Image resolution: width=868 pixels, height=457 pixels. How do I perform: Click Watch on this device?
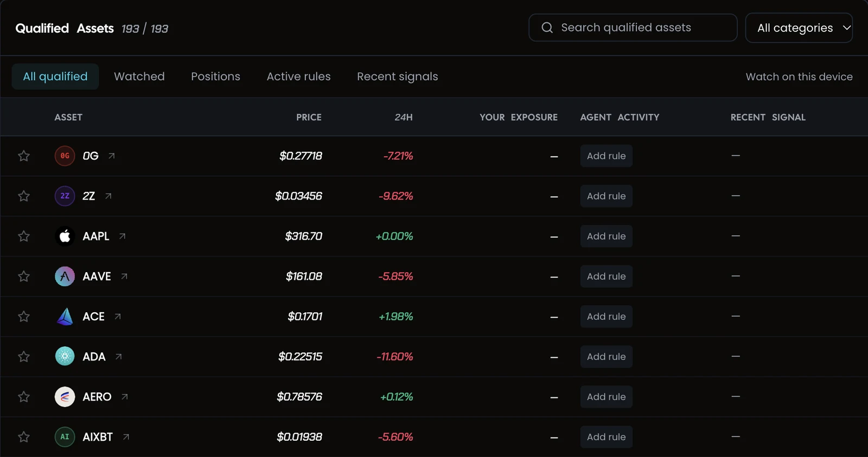[x=799, y=76]
